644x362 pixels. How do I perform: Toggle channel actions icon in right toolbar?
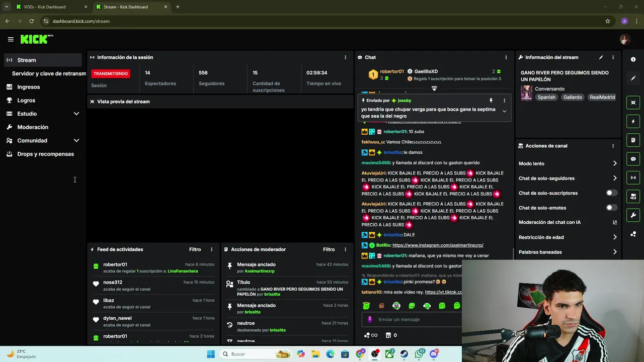633,197
